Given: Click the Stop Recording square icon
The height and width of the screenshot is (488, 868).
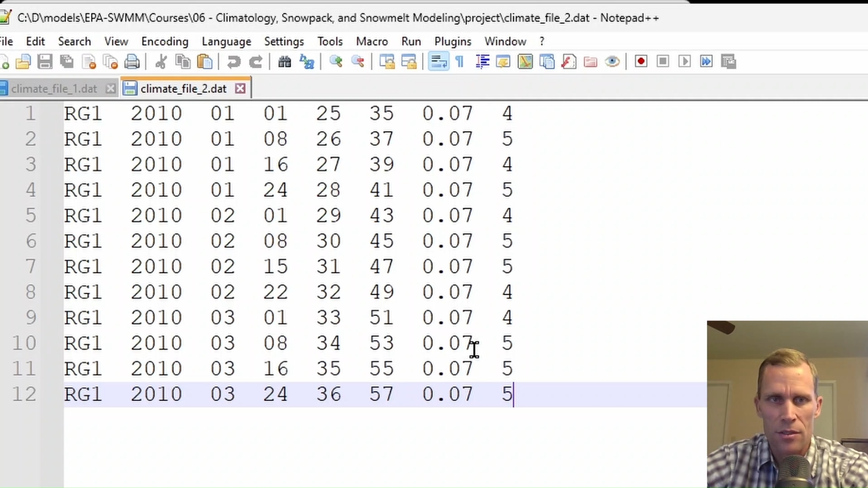Looking at the screenshot, I should tap(663, 62).
